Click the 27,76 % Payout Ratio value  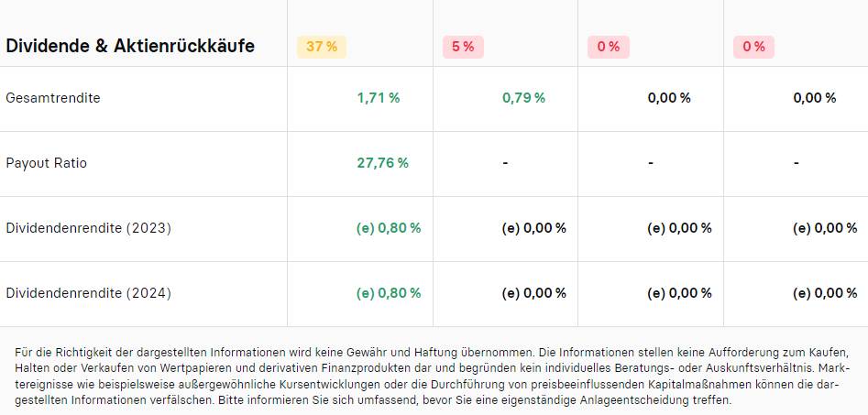pyautogui.click(x=382, y=163)
